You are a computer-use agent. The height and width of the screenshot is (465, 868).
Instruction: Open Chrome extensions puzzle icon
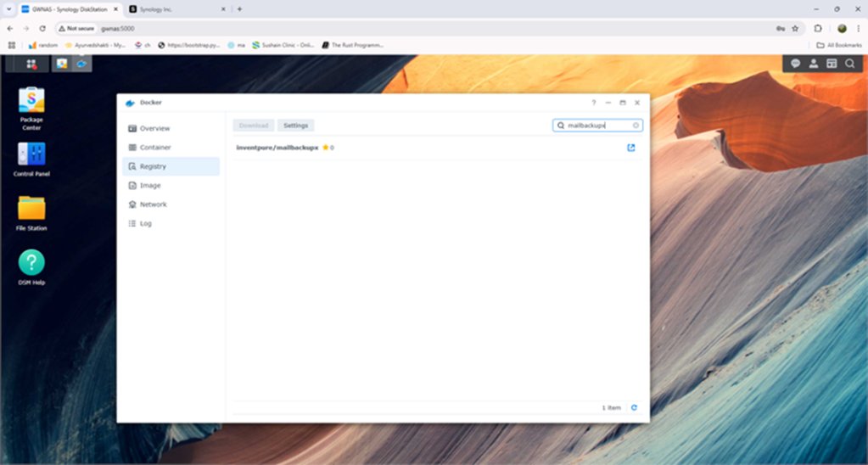818,28
